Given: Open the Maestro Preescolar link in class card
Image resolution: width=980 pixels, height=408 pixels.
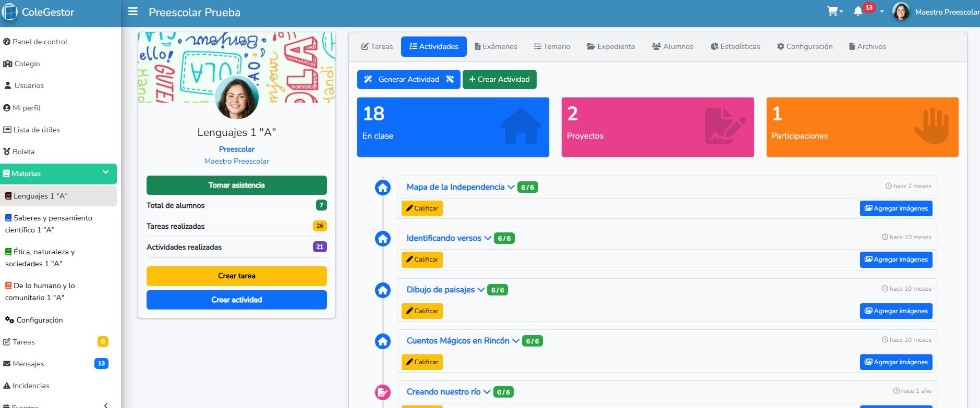Looking at the screenshot, I should [x=237, y=161].
